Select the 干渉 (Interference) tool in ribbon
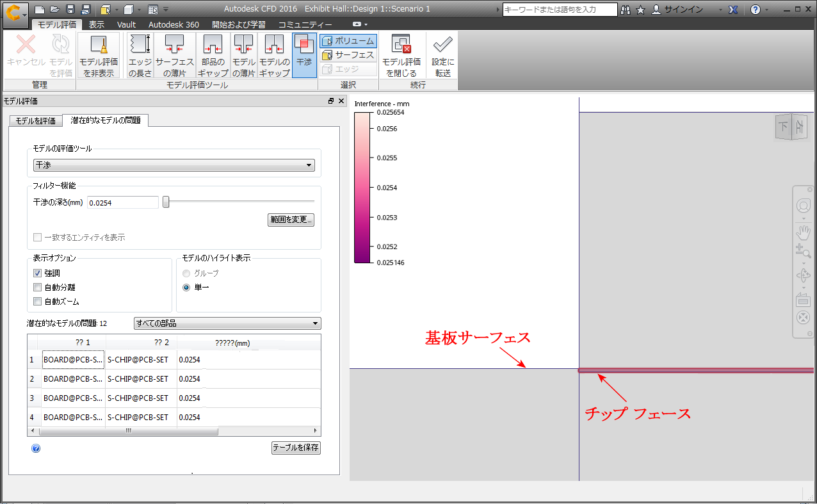The height and width of the screenshot is (504, 817). coord(304,55)
